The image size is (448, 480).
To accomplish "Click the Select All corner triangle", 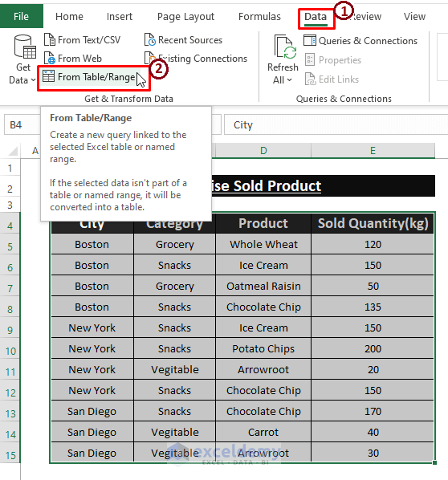I will (13, 151).
